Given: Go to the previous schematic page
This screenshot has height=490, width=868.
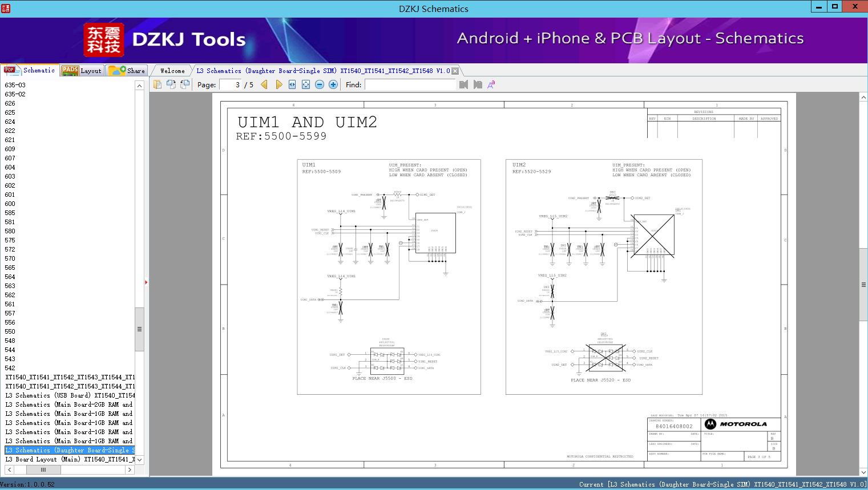Looking at the screenshot, I should pyautogui.click(x=264, y=84).
